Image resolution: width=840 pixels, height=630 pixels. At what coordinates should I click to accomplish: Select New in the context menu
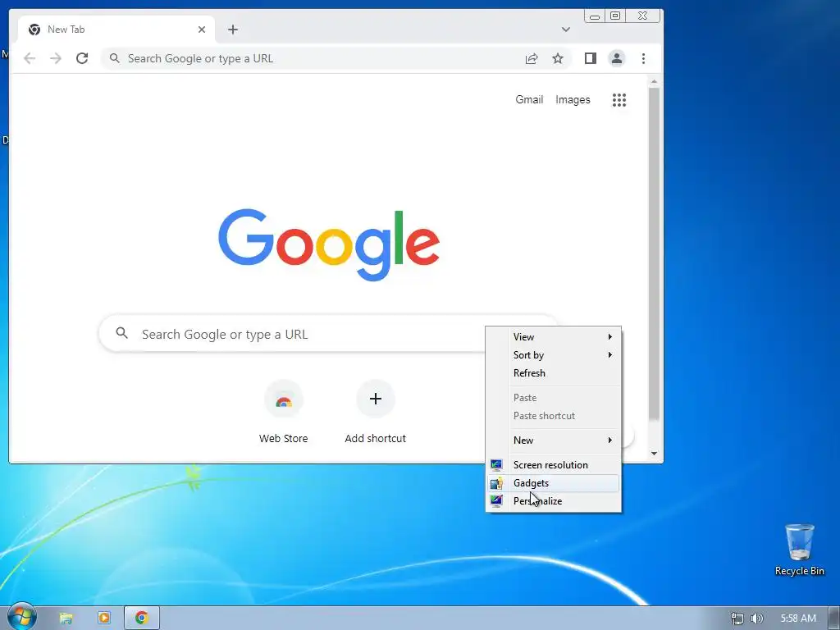pos(554,441)
